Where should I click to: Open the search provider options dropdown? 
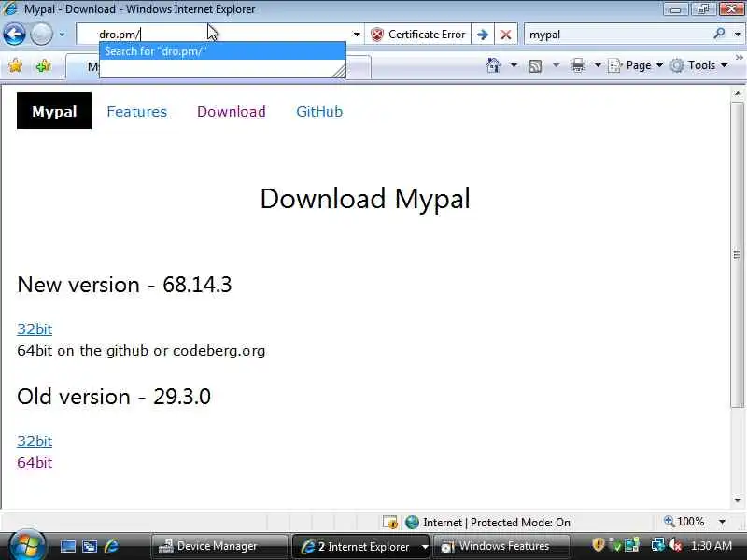[738, 35]
